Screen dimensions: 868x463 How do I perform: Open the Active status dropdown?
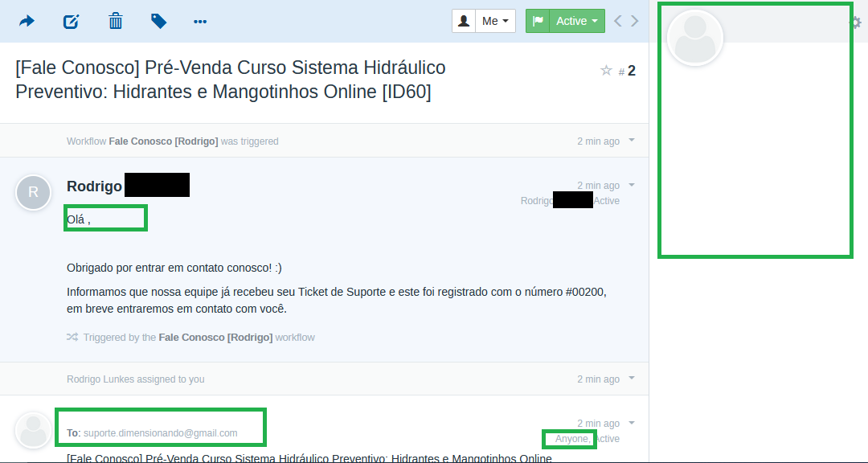coord(577,21)
